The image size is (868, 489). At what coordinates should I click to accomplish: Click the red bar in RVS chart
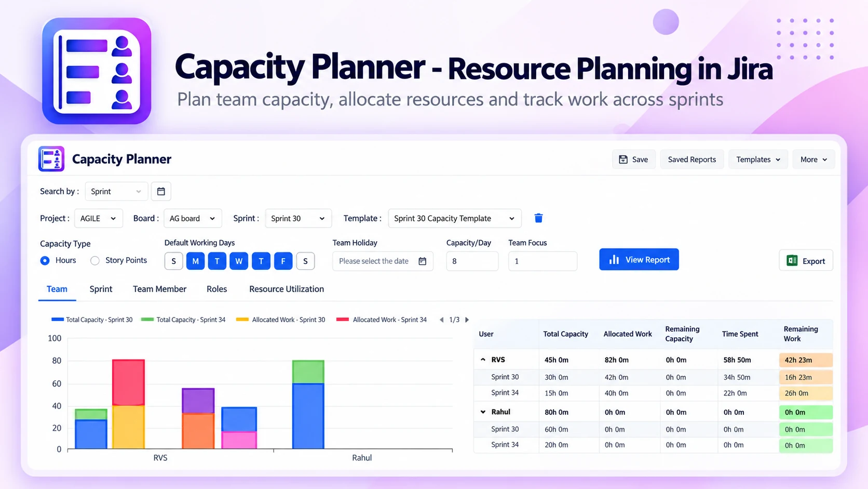[x=128, y=382]
